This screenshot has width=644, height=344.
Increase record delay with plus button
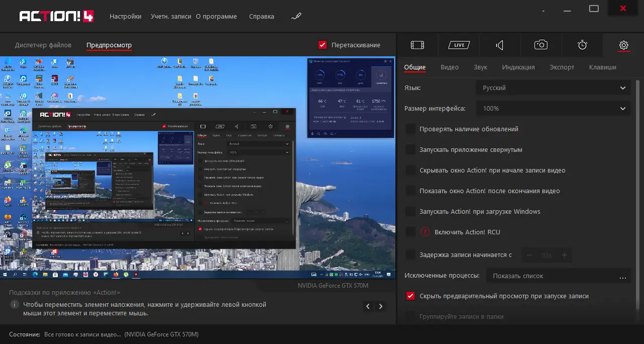(x=565, y=255)
